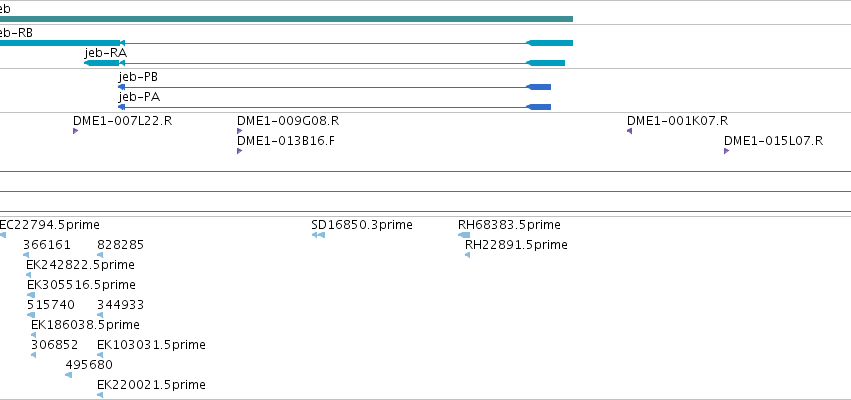Select the RH22891.5prime arrow glyph
The width and height of the screenshot is (851, 400).
pos(467,255)
